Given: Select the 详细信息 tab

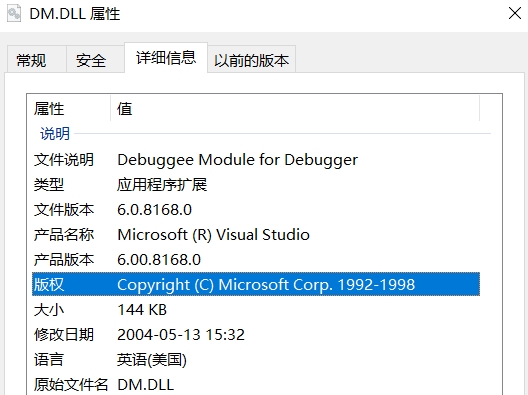Looking at the screenshot, I should [x=166, y=58].
